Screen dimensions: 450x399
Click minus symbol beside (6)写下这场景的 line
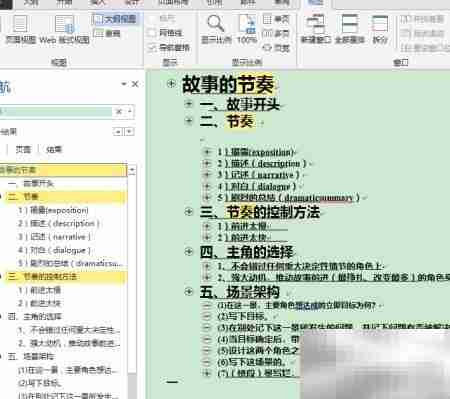207,362
